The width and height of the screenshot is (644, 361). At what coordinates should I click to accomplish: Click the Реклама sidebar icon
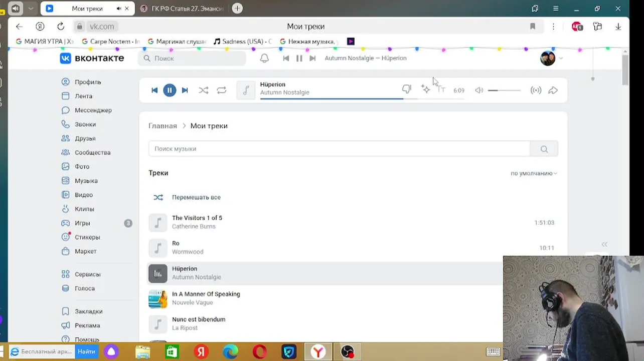65,325
